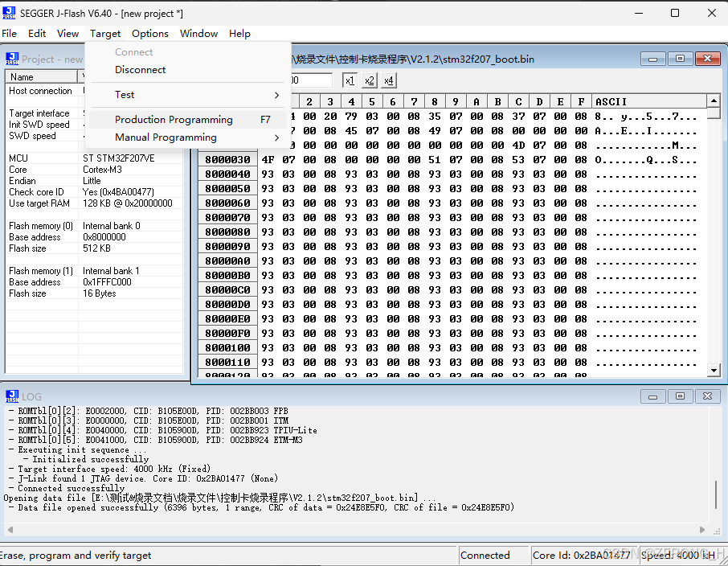Image resolution: width=728 pixels, height=566 pixels.
Task: Select the address row 80000A0
Action: click(x=227, y=261)
